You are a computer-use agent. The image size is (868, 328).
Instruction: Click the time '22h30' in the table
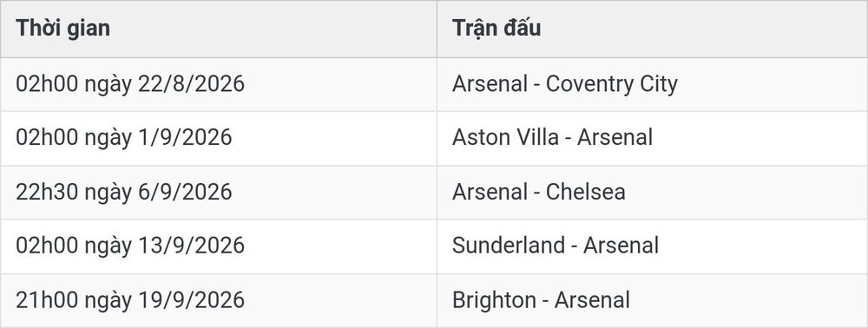pyautogui.click(x=47, y=192)
